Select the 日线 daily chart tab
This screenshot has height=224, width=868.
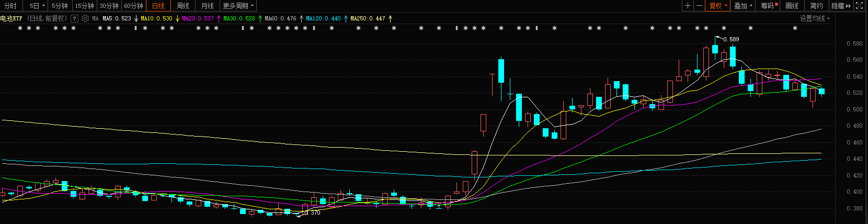tap(158, 6)
